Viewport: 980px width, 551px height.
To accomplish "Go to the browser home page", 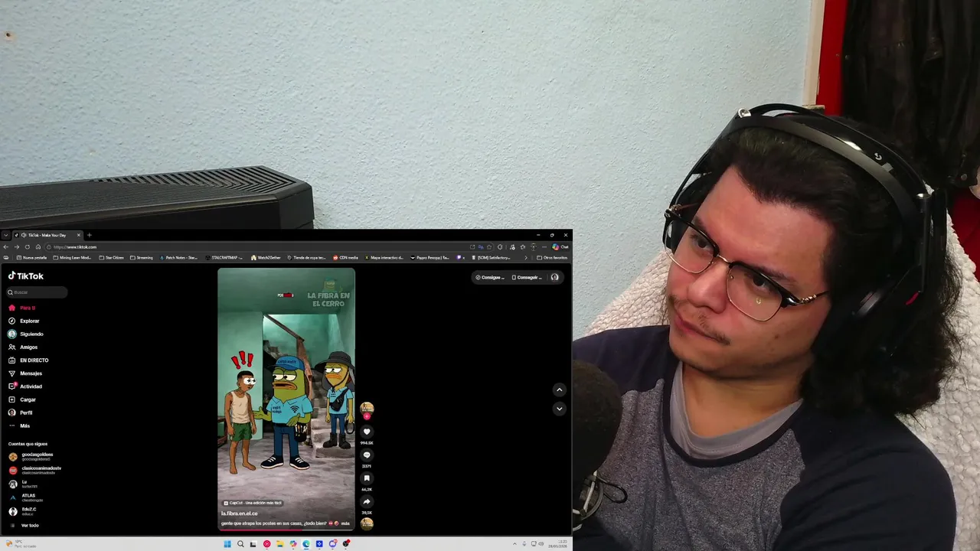I will 38,246.
